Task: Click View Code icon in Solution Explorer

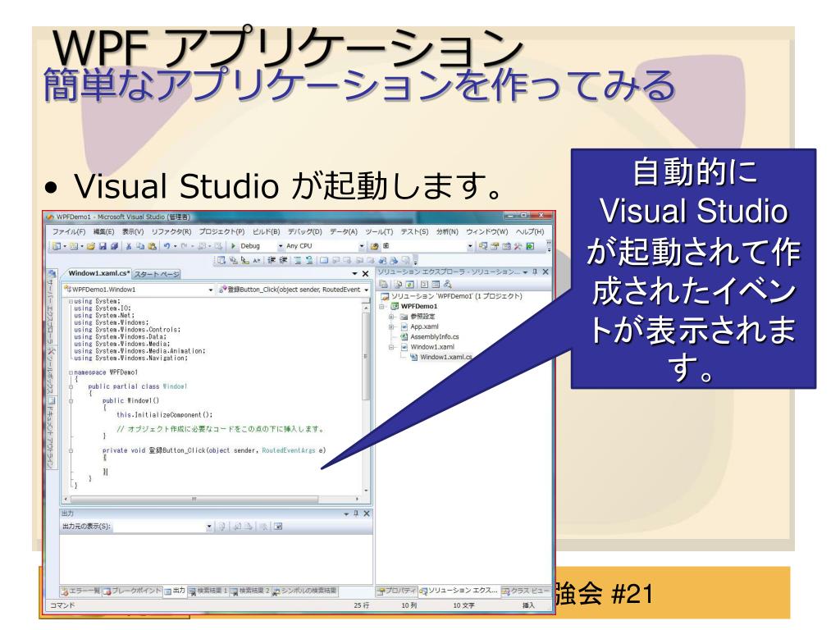Action: pyautogui.click(x=424, y=284)
